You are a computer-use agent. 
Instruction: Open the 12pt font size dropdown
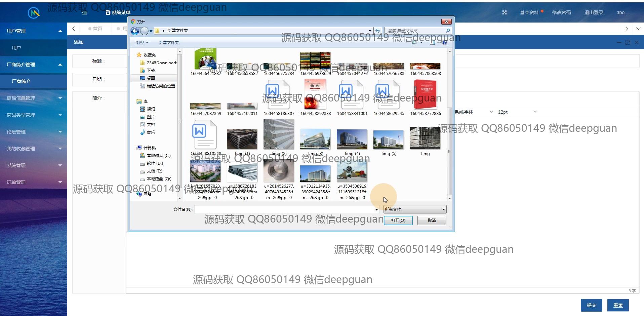click(x=517, y=112)
